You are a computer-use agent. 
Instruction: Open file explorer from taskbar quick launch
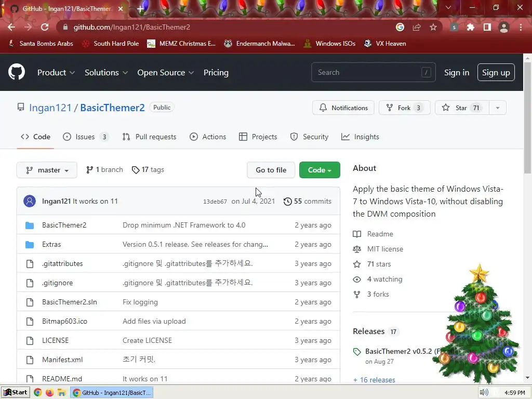pos(61,393)
